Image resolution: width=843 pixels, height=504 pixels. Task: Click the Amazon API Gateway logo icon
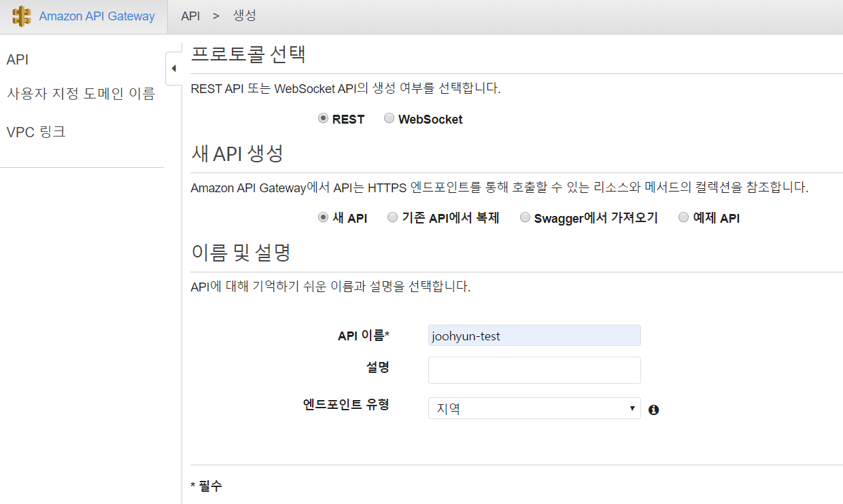point(22,16)
